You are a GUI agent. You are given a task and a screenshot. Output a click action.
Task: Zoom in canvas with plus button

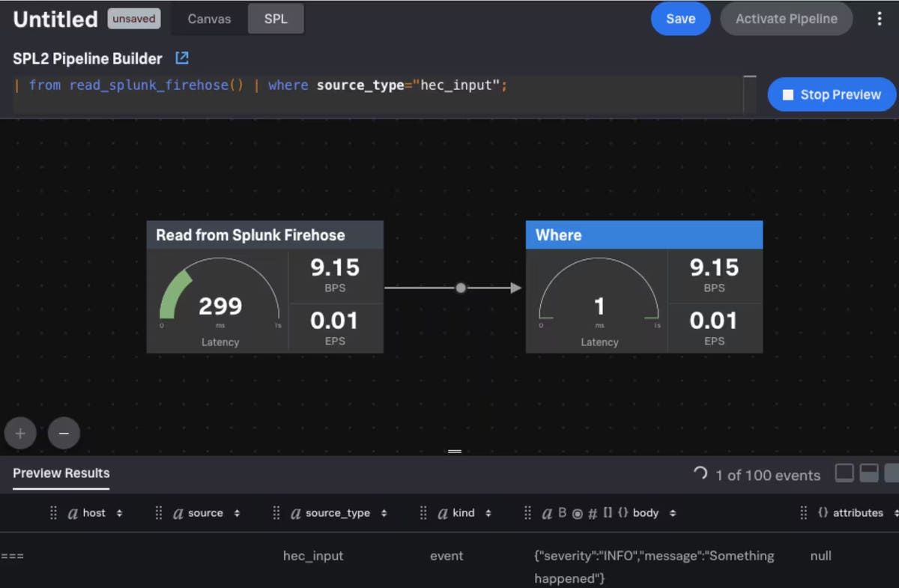20,433
